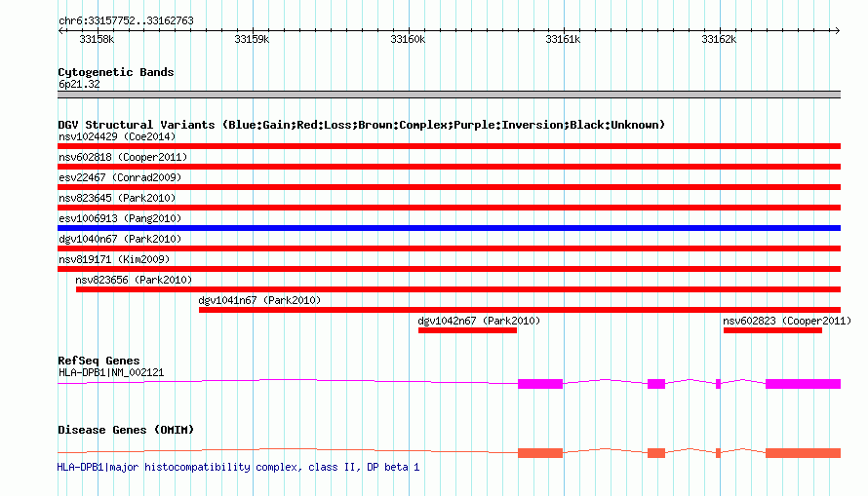Select the gray 6p21.32 cytogenetic band bar
Viewport: 868px width, 496px height.
click(x=449, y=95)
